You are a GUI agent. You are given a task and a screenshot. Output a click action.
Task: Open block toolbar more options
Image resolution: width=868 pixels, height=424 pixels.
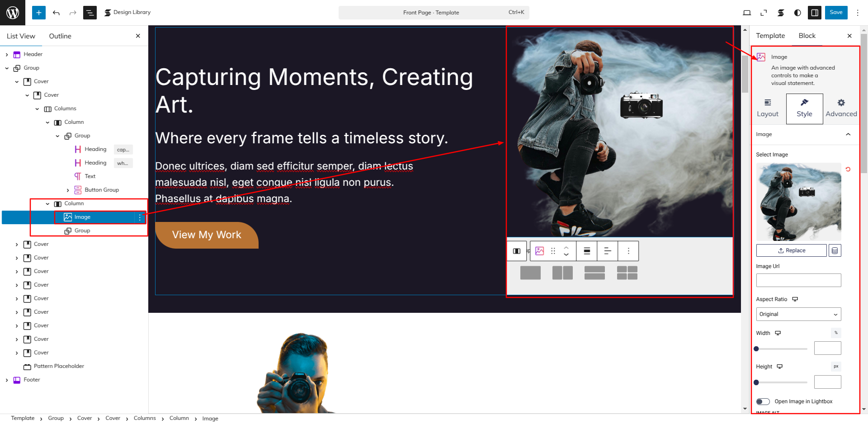[x=628, y=251]
